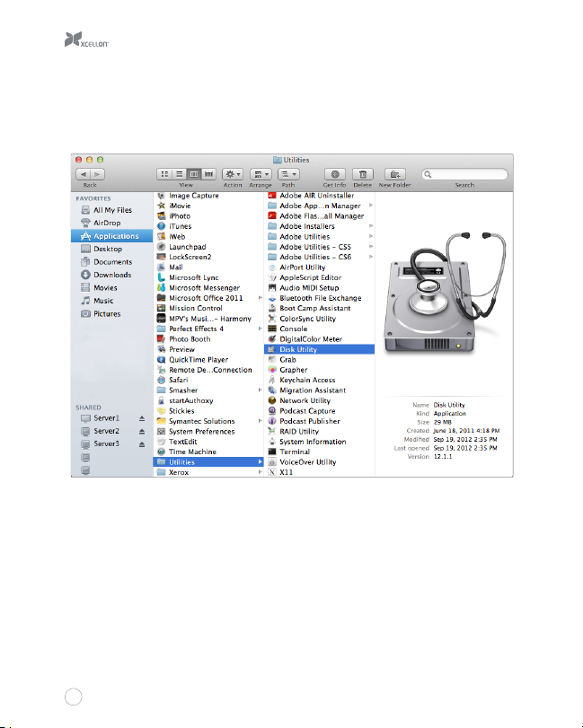Open the Arrange dropdown
The image size is (583, 728).
[261, 174]
